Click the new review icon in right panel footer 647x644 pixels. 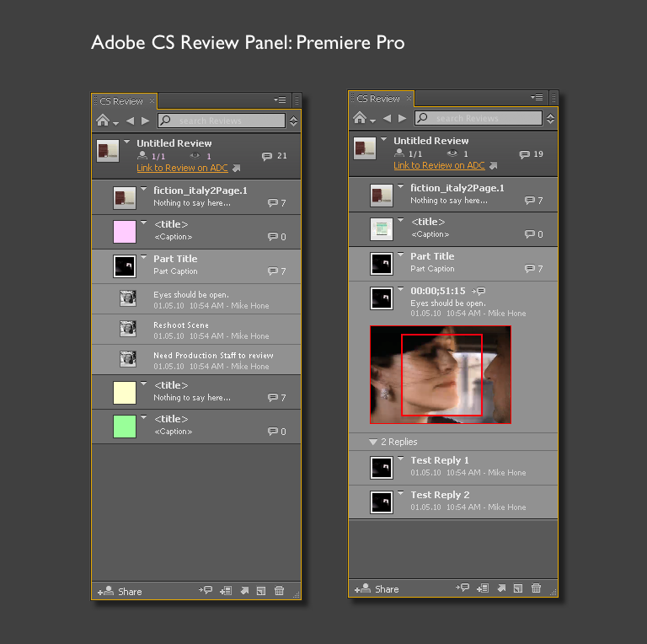tap(518, 588)
